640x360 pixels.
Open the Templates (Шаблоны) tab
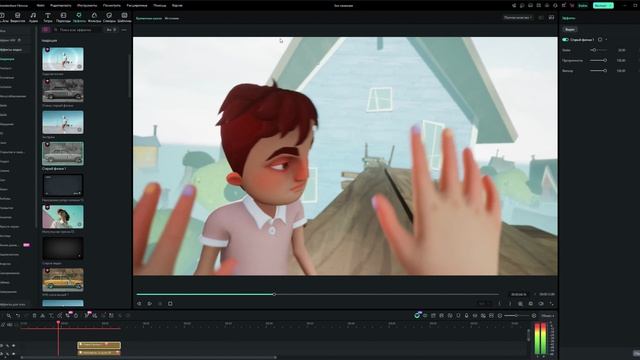124,17
